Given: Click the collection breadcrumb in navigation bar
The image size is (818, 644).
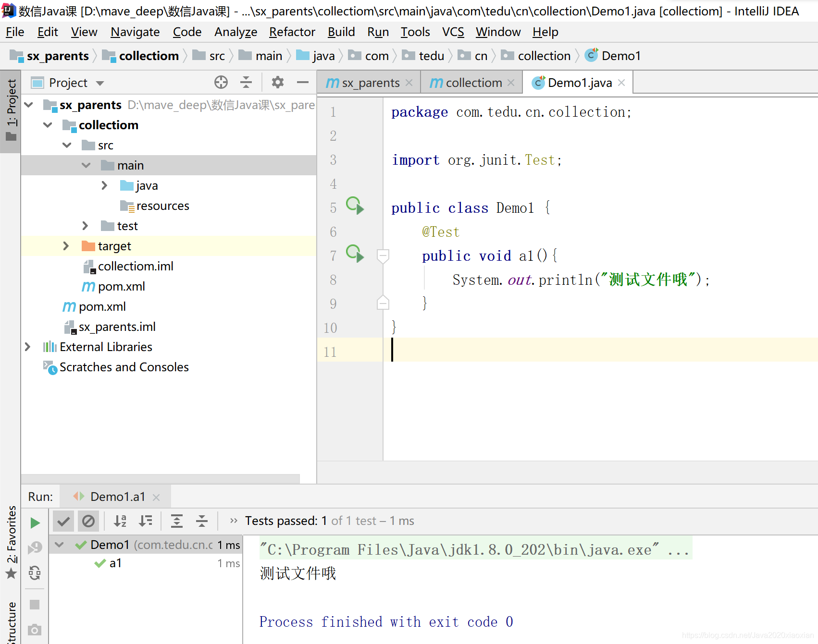Looking at the screenshot, I should pos(544,56).
